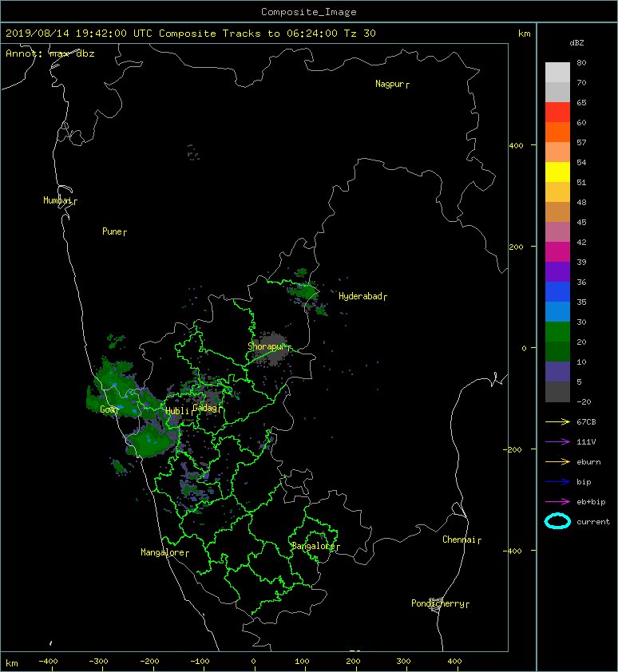Click the cyan 'current' ellipse symbol
Screen dimensions: 618x672
[557, 521]
